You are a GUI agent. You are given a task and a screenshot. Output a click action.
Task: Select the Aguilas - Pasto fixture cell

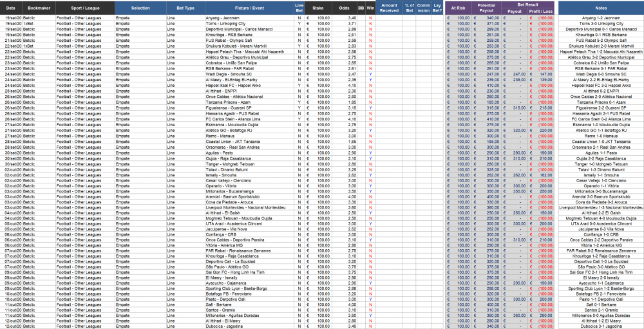(250, 153)
